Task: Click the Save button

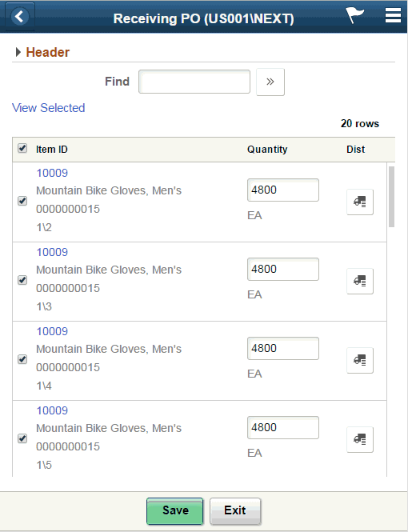Action: (175, 511)
